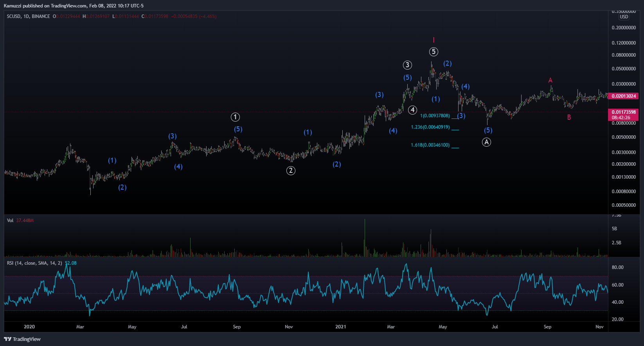Click the red wave I label at top
Image resolution: width=644 pixels, height=346 pixels.
(434, 40)
